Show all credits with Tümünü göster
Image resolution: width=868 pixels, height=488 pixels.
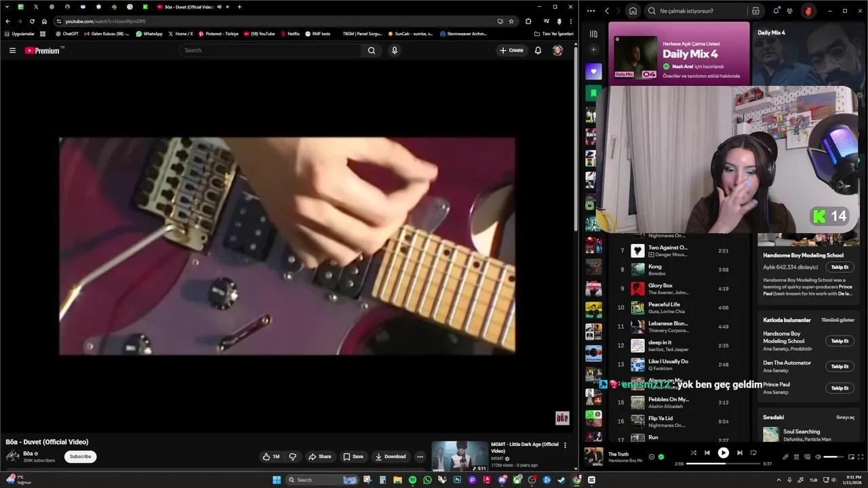tap(837, 320)
